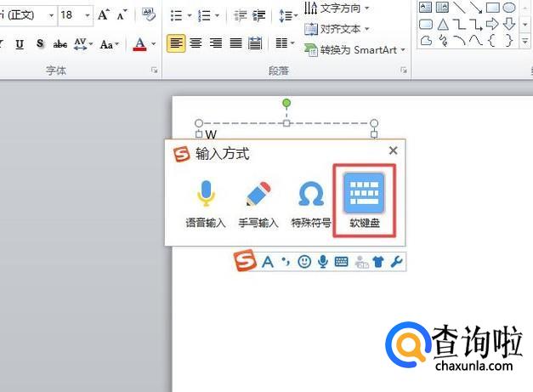The image size is (533, 392).
Task: Choose 语音输入 voice input
Action: (x=206, y=204)
